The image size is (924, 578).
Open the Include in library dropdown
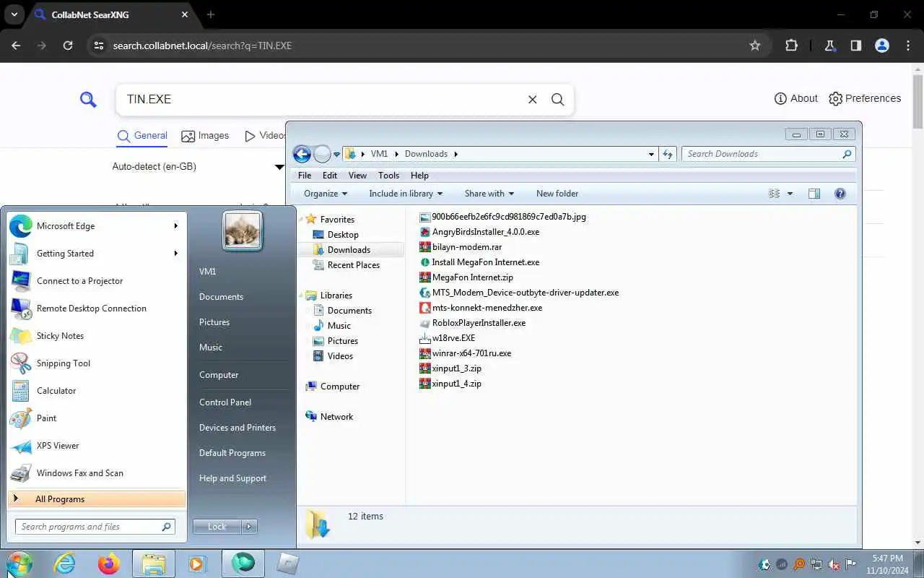[x=406, y=194]
